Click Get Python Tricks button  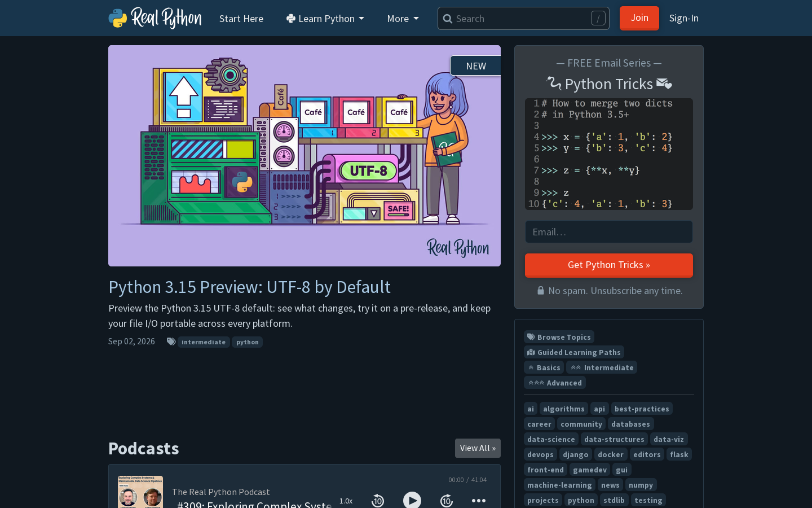click(x=609, y=265)
